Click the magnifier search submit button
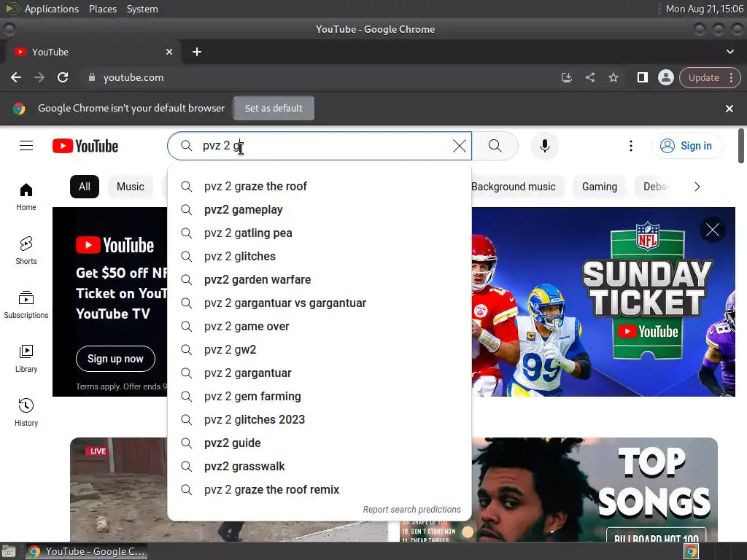The image size is (747, 560). tap(495, 146)
